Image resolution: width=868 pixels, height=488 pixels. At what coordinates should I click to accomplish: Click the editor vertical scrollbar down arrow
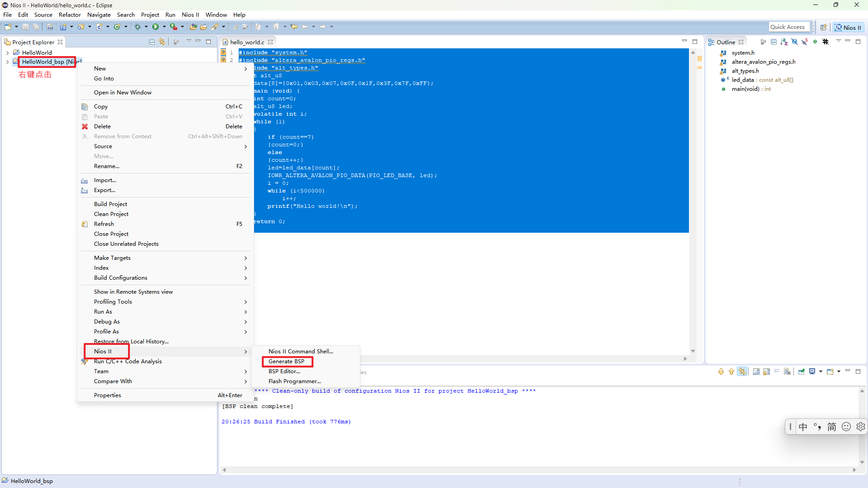coord(693,351)
